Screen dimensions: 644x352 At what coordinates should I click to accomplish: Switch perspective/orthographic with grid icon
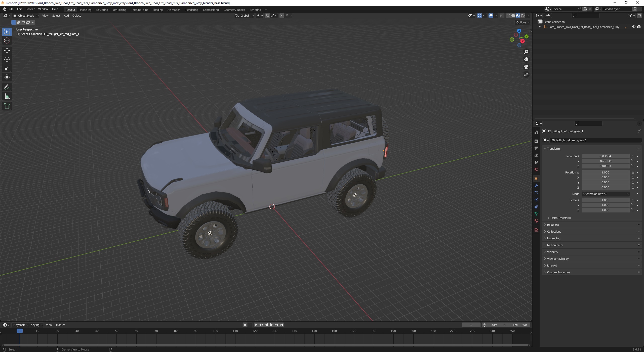[526, 75]
